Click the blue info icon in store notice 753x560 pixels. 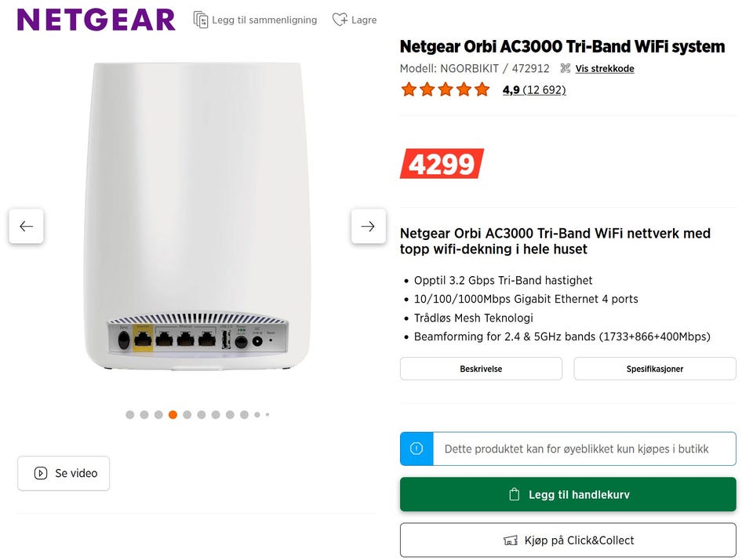tap(417, 449)
